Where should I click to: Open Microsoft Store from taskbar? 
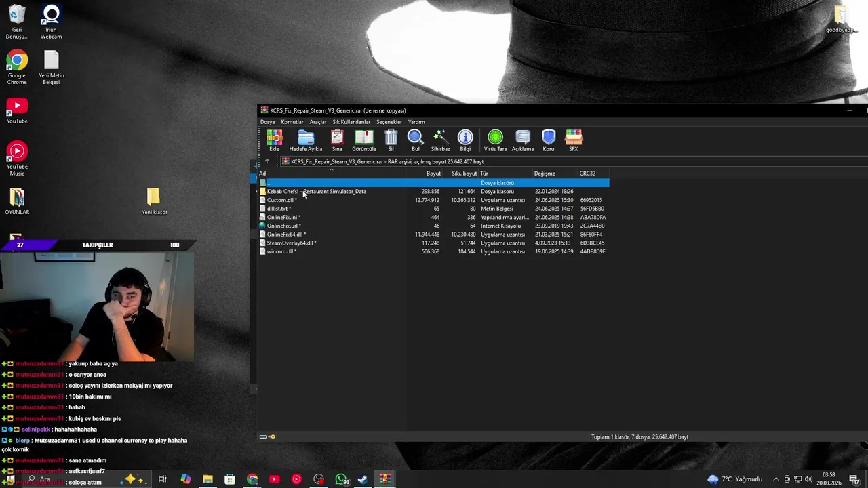[230, 479]
